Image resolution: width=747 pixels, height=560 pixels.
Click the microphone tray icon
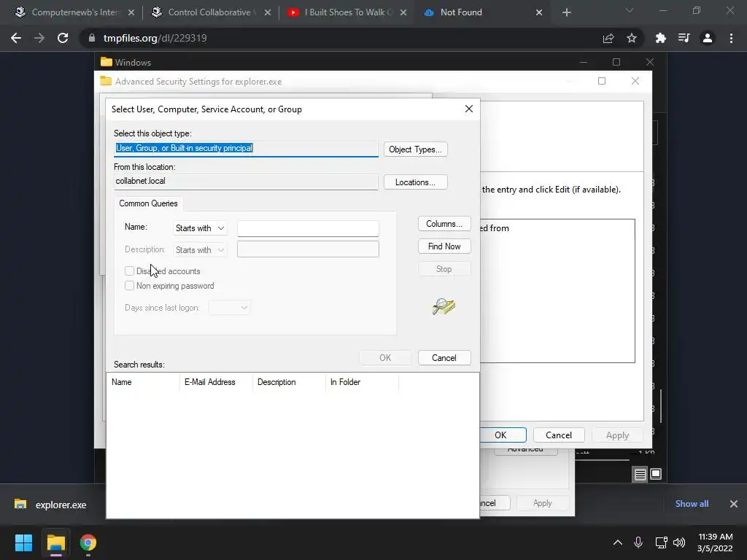pyautogui.click(x=638, y=542)
